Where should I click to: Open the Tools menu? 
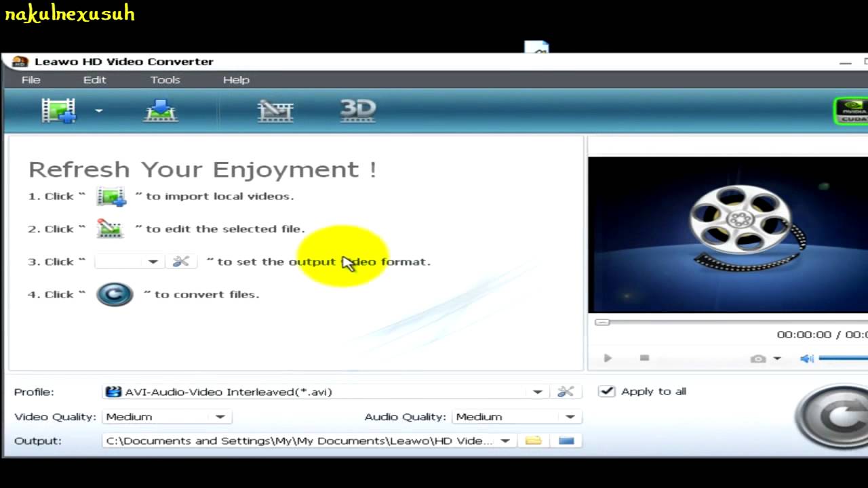pos(165,80)
